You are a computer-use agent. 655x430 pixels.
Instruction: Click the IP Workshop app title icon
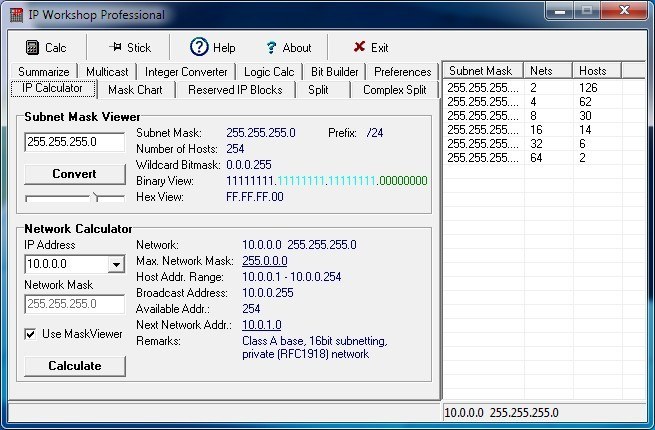click(x=16, y=15)
